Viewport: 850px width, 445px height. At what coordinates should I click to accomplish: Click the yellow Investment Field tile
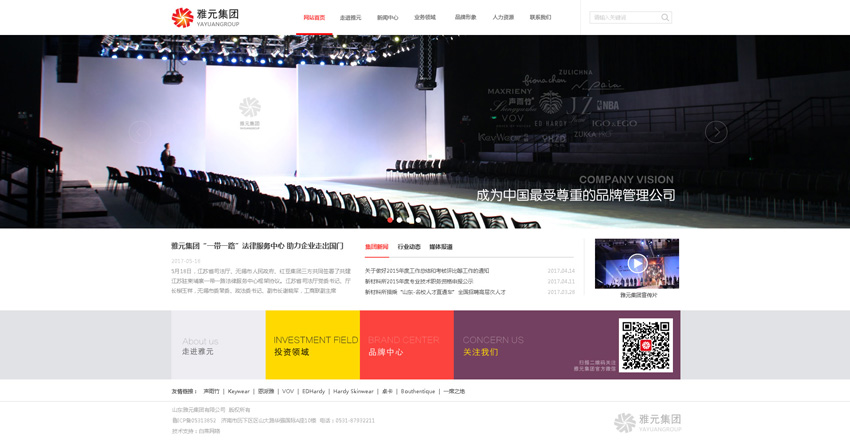tap(312, 345)
